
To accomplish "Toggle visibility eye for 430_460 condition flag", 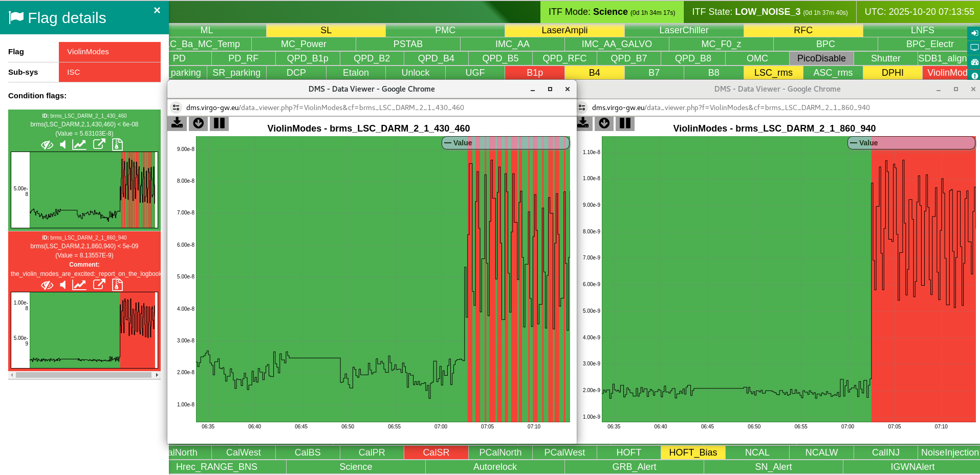I will (x=47, y=145).
